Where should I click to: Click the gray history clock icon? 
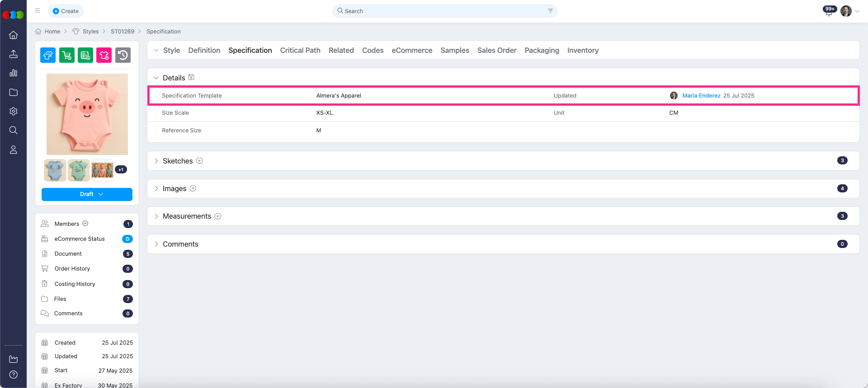pyautogui.click(x=123, y=55)
